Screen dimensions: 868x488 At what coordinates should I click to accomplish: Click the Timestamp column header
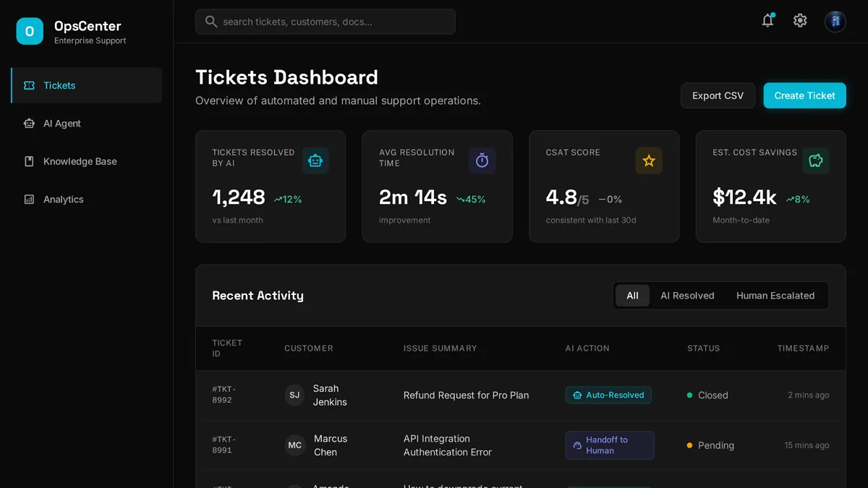(x=803, y=348)
